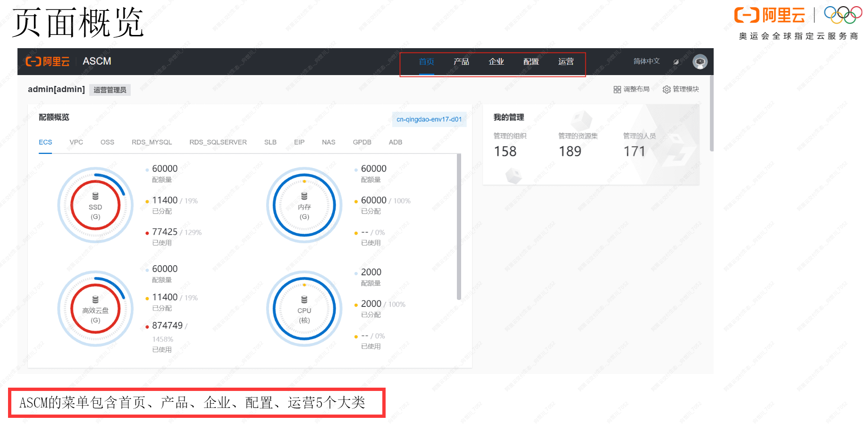This screenshot has width=868, height=424.
Task: Click the 内存 allocated value 60000 / 100%
Action: [x=386, y=200]
